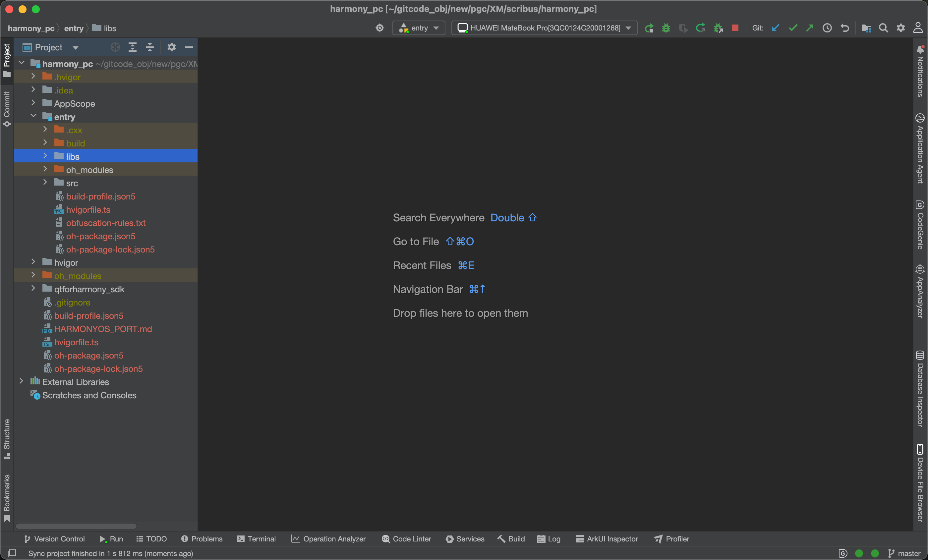Image resolution: width=928 pixels, height=560 pixels.
Task: Open Git history clock icon
Action: (x=827, y=28)
